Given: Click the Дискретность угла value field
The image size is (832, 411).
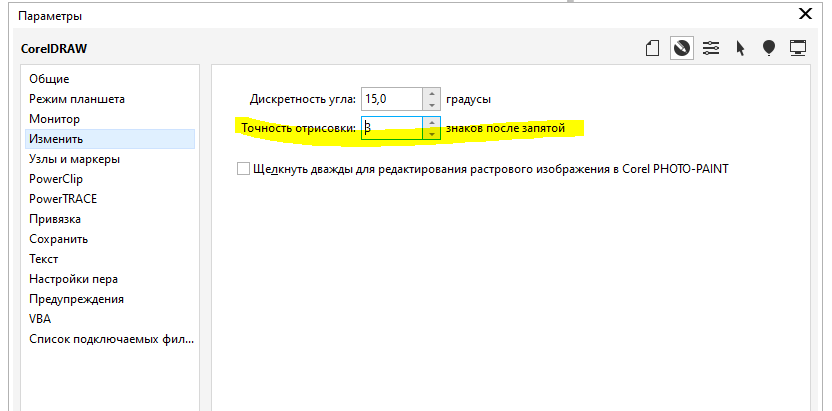Looking at the screenshot, I should [392, 99].
